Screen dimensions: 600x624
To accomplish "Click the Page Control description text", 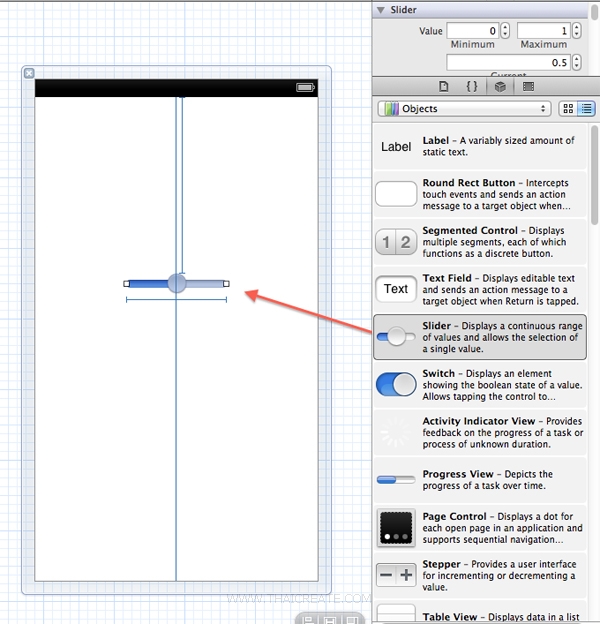I will [x=502, y=528].
